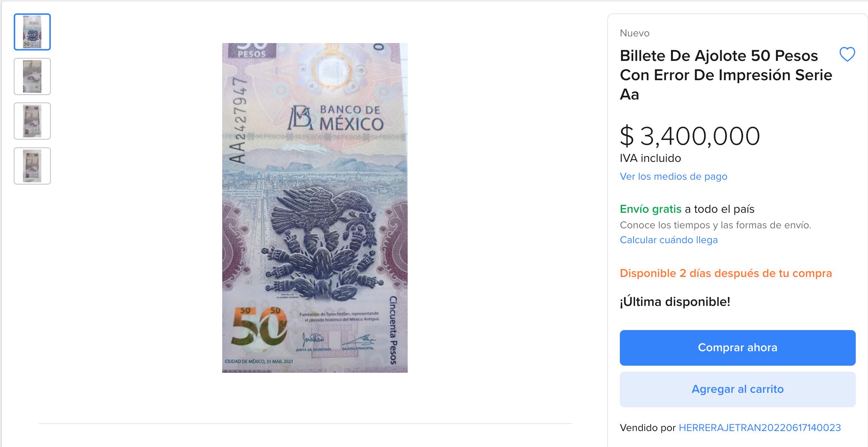Click the Nuevo condition label

(635, 33)
